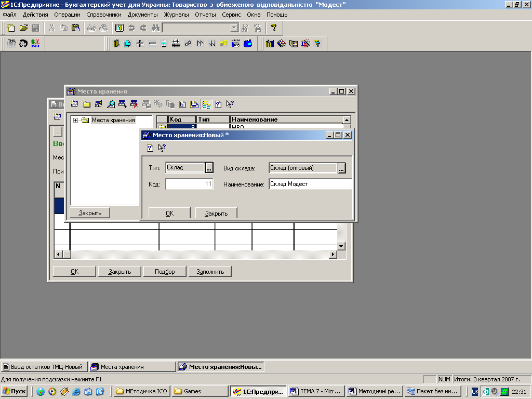Open the Файл menu

9,15
